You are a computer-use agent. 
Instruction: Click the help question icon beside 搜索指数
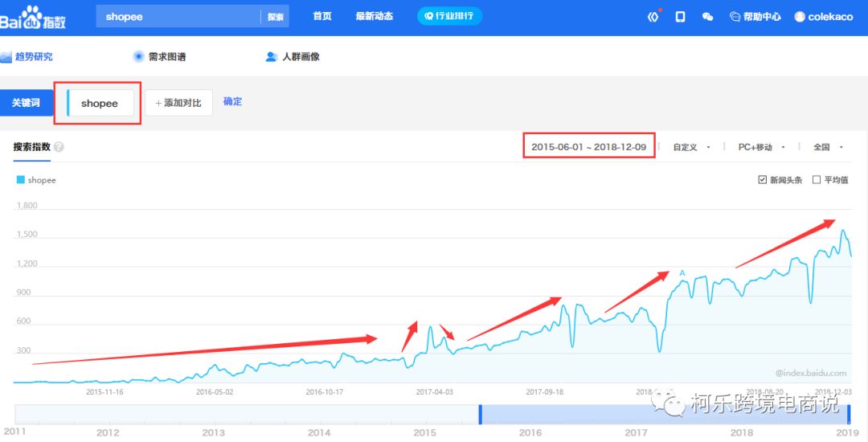[x=59, y=147]
